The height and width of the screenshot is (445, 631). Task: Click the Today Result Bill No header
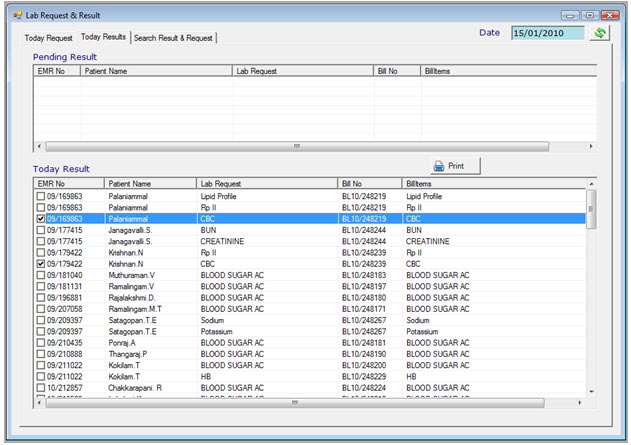click(x=370, y=184)
